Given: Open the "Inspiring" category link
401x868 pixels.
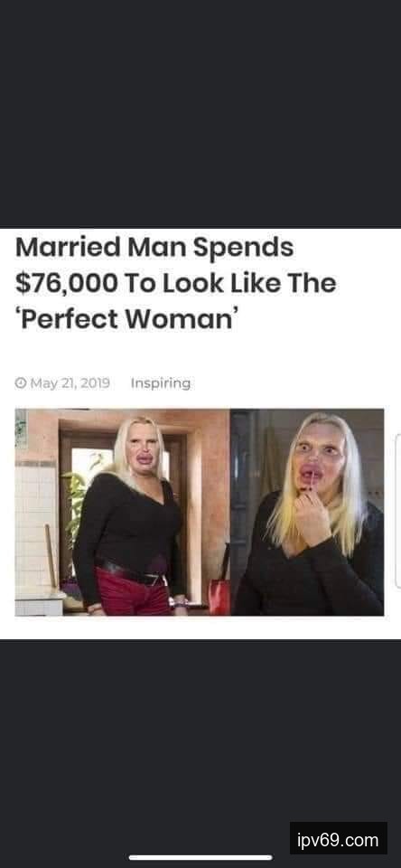Looking at the screenshot, I should [161, 383].
